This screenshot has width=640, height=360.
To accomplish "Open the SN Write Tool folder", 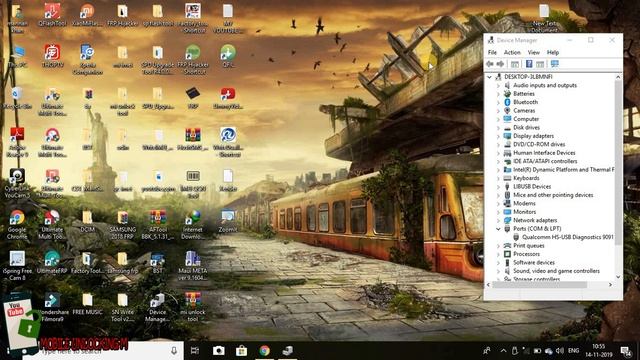I will click(x=122, y=307).
